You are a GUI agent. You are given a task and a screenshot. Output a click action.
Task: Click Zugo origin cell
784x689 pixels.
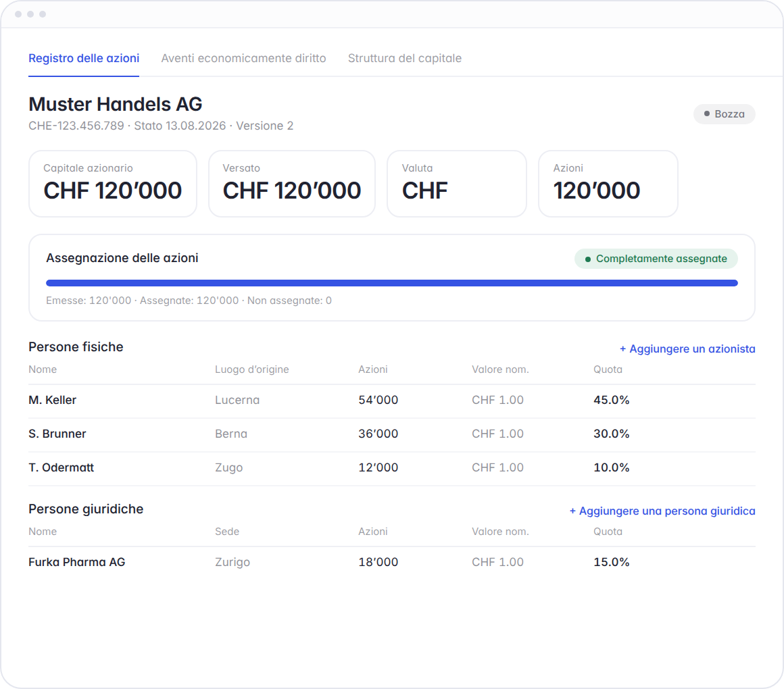pos(229,467)
